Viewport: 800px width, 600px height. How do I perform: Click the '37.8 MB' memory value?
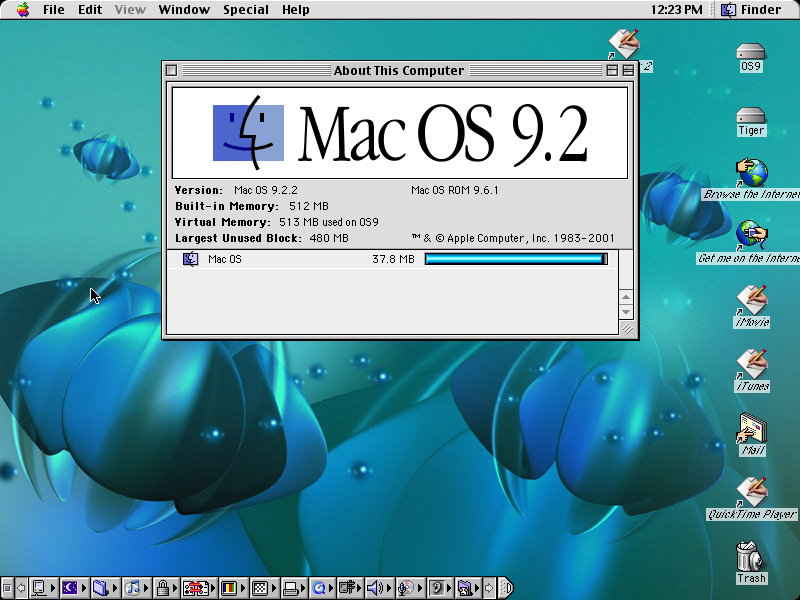393,259
